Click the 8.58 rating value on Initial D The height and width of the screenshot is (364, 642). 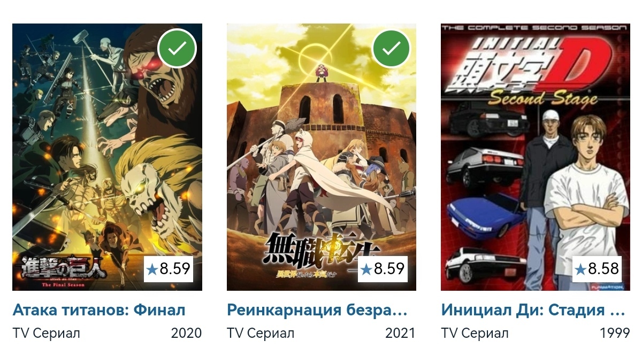tap(603, 269)
